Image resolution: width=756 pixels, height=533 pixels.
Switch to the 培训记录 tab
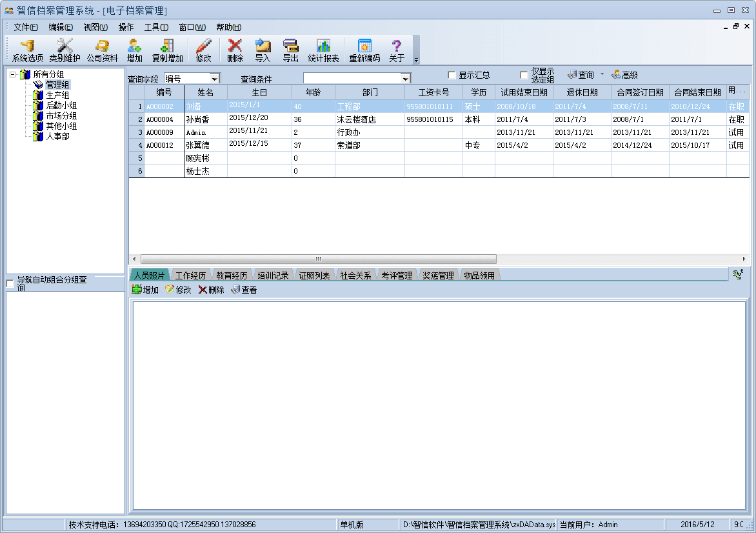pos(273,276)
